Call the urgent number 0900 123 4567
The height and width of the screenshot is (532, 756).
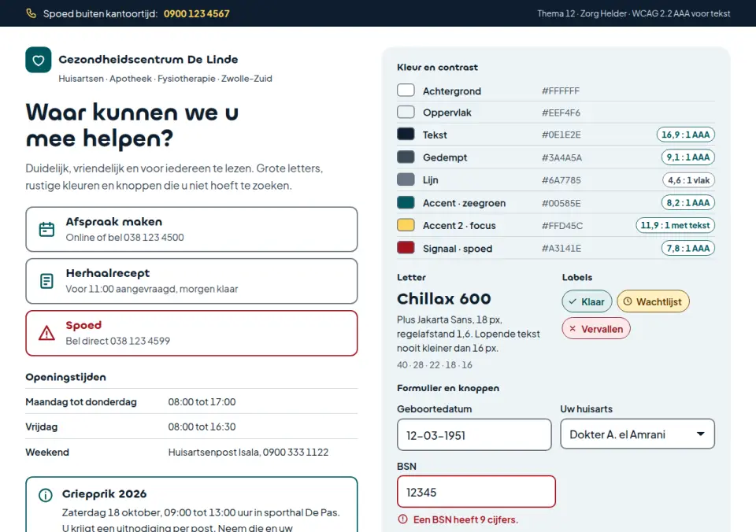(197, 13)
